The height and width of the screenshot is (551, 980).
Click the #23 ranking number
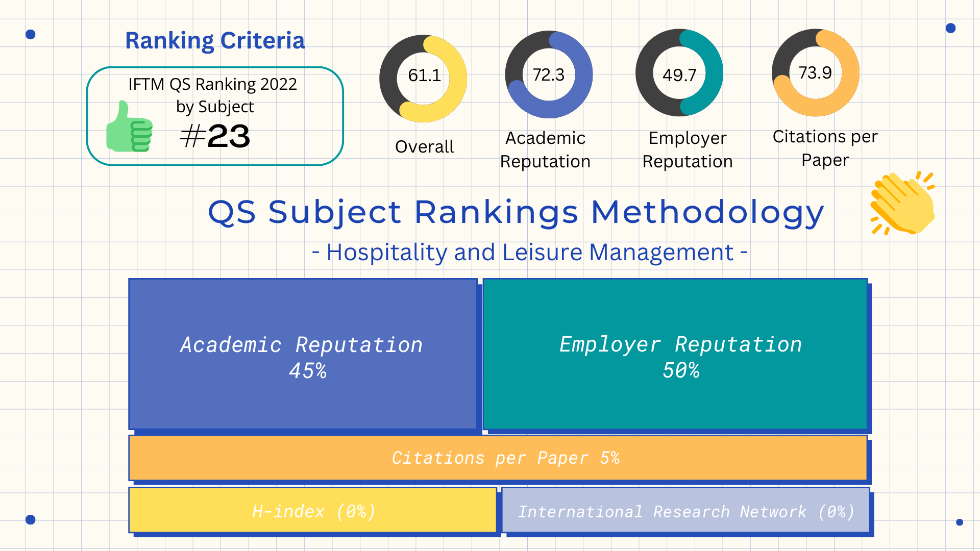pos(215,136)
